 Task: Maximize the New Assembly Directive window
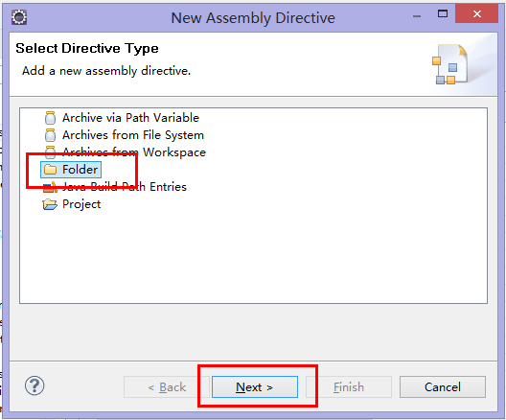[x=443, y=13]
